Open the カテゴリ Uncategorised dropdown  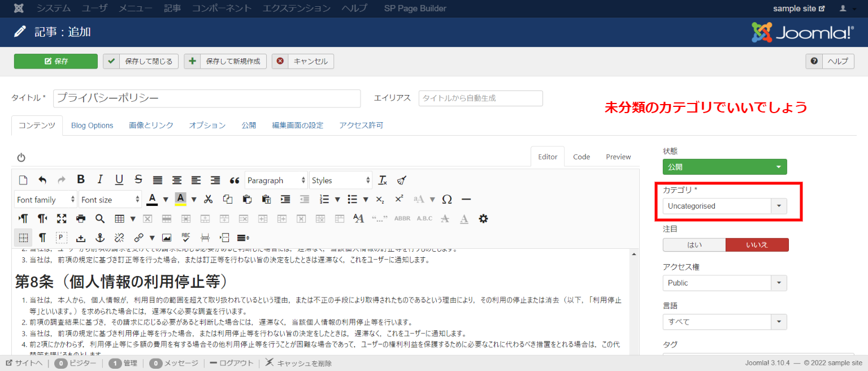tap(724, 206)
